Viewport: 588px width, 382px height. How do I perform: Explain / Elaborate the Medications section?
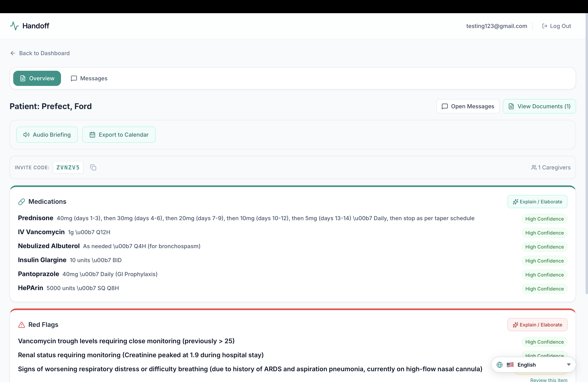coord(537,202)
